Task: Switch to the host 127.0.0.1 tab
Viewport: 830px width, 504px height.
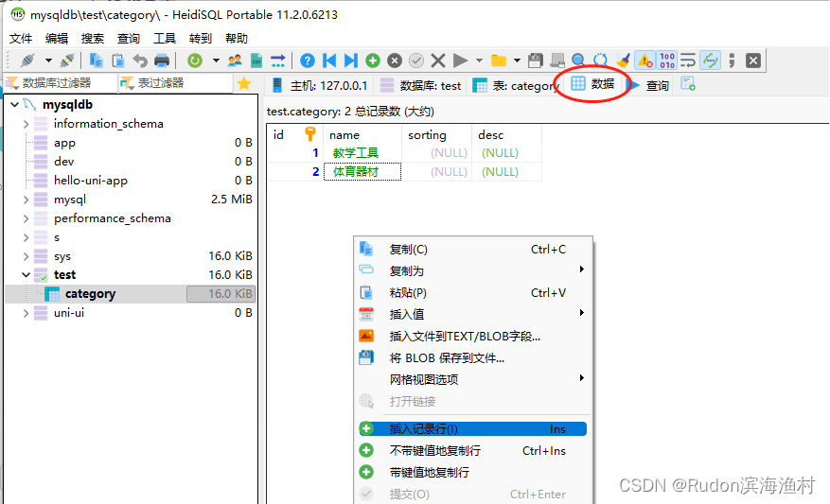Action: click(x=319, y=85)
